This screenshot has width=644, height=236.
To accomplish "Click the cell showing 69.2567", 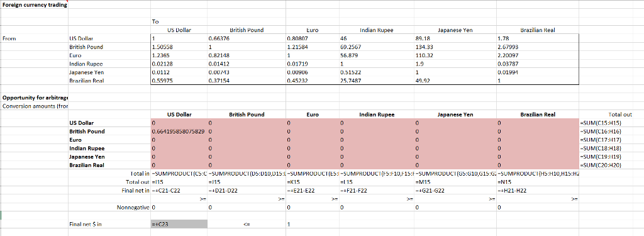I will point(377,47).
